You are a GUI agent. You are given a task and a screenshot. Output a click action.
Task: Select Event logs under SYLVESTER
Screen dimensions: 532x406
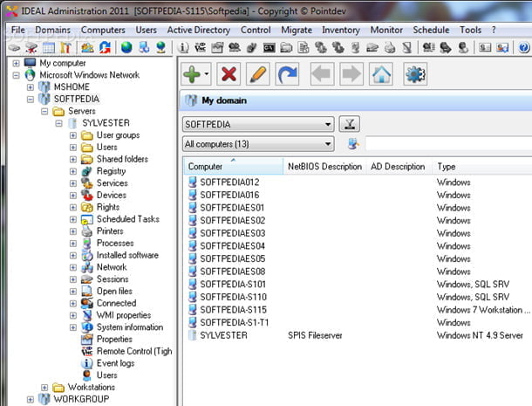coord(115,363)
